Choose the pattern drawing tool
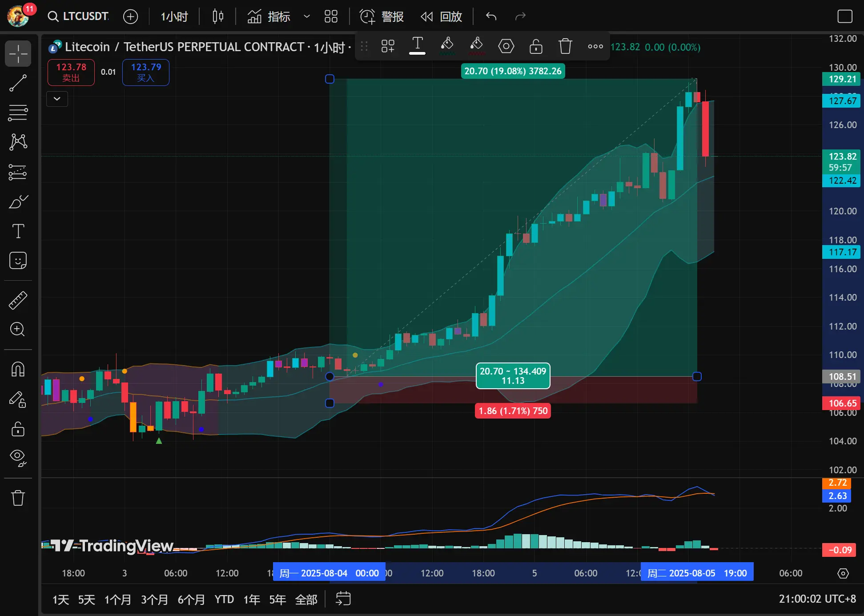Viewport: 864px width, 616px height. (18, 142)
